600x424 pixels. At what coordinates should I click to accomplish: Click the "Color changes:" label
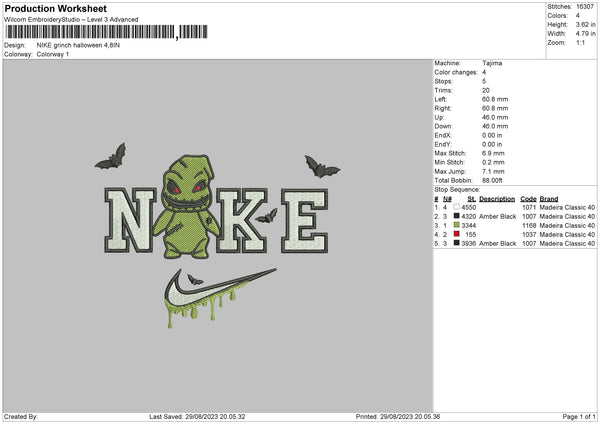456,72
